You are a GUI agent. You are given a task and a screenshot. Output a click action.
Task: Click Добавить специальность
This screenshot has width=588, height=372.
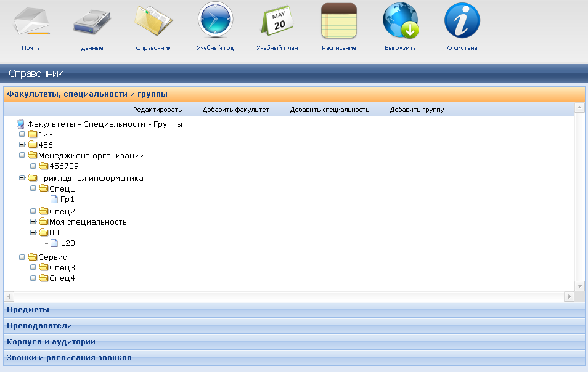pyautogui.click(x=330, y=110)
